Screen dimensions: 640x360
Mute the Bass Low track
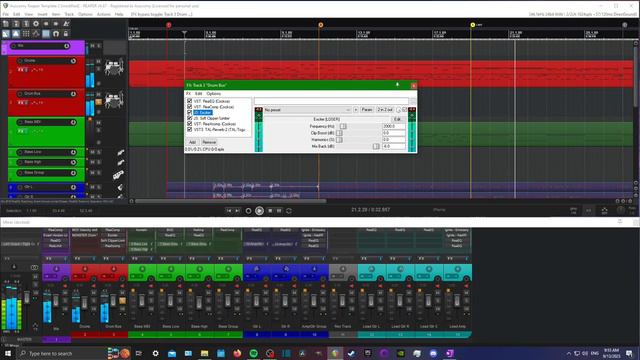coord(93,152)
